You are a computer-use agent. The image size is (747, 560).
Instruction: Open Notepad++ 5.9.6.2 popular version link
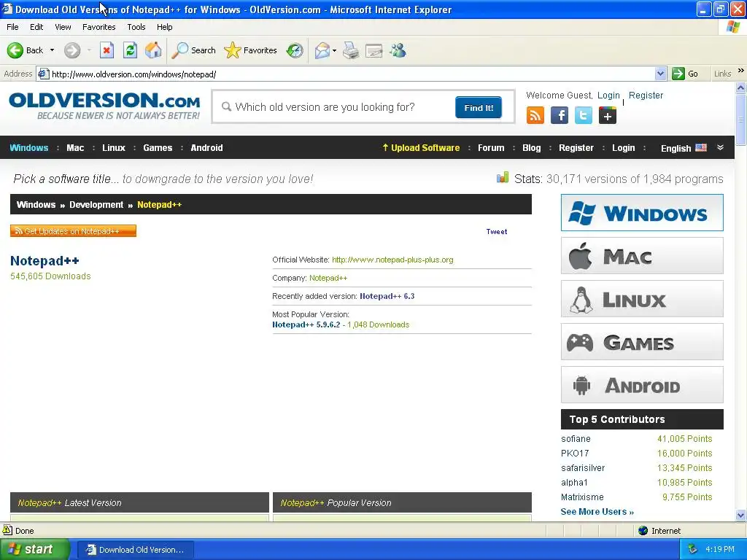306,324
